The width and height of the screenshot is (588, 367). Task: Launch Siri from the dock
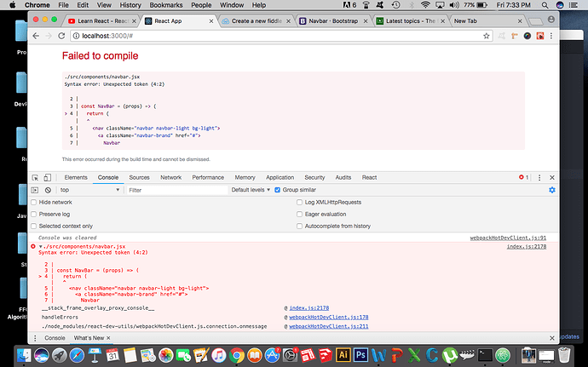click(42, 355)
